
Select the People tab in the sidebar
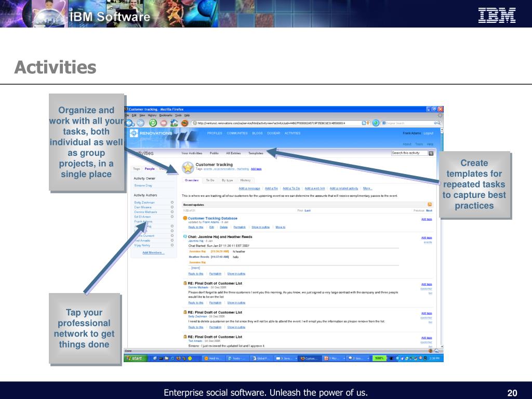(150, 169)
